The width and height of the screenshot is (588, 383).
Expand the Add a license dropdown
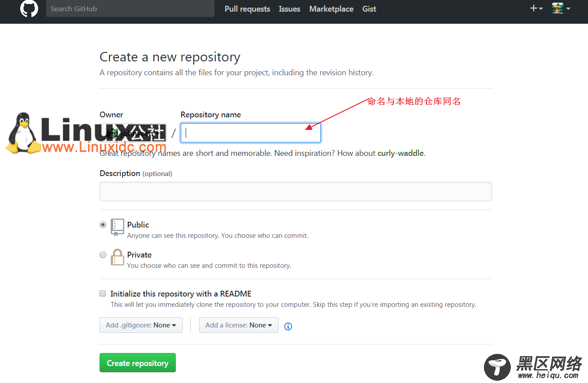coord(239,325)
